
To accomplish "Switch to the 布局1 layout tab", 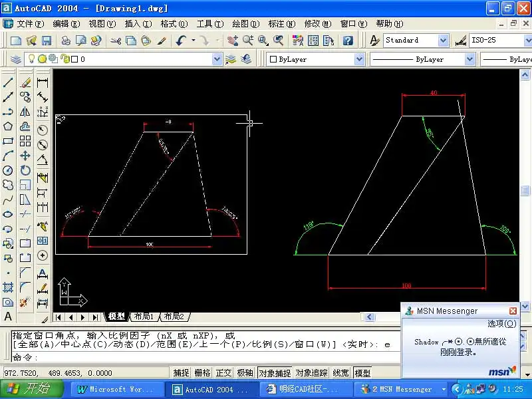I will (144, 317).
